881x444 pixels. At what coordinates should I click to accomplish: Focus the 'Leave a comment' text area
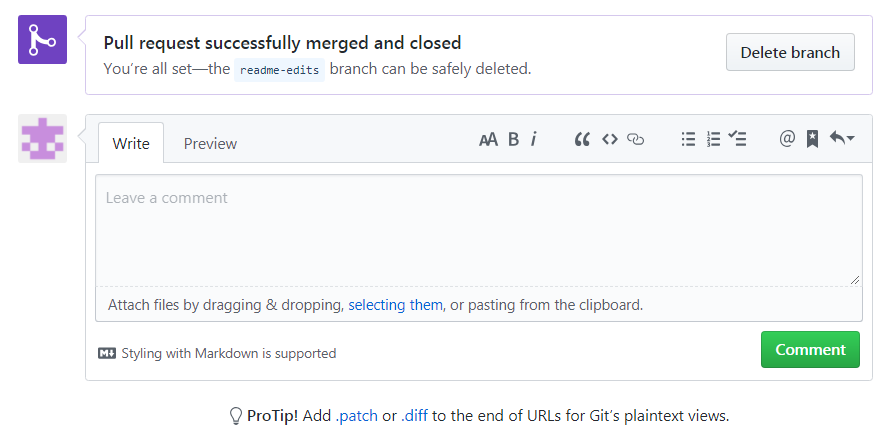pyautogui.click(x=478, y=230)
